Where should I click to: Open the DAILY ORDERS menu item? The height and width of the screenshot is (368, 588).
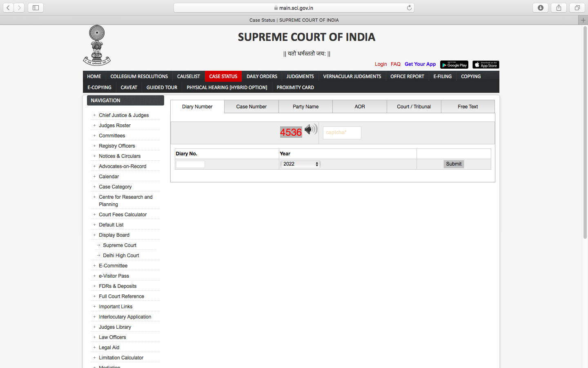click(x=262, y=76)
